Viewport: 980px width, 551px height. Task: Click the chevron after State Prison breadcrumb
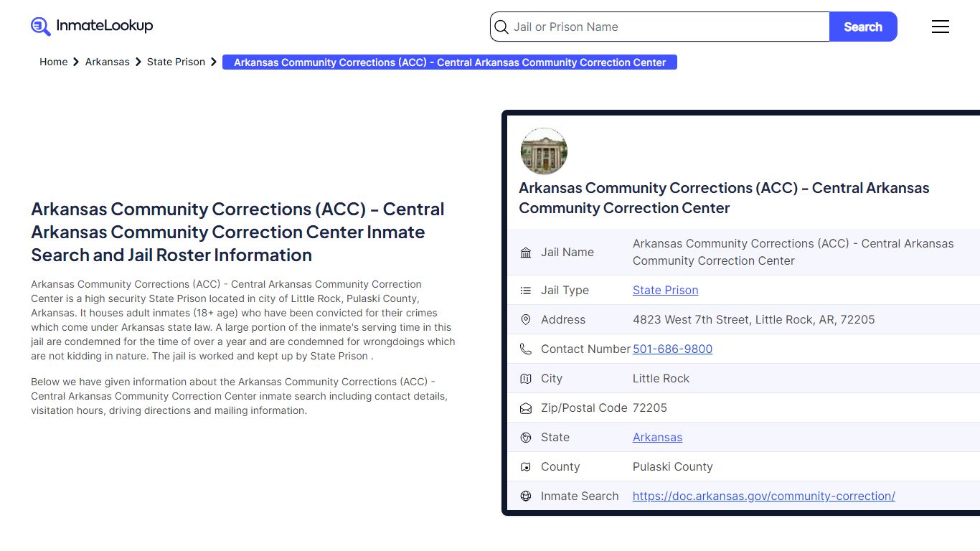(x=214, y=62)
